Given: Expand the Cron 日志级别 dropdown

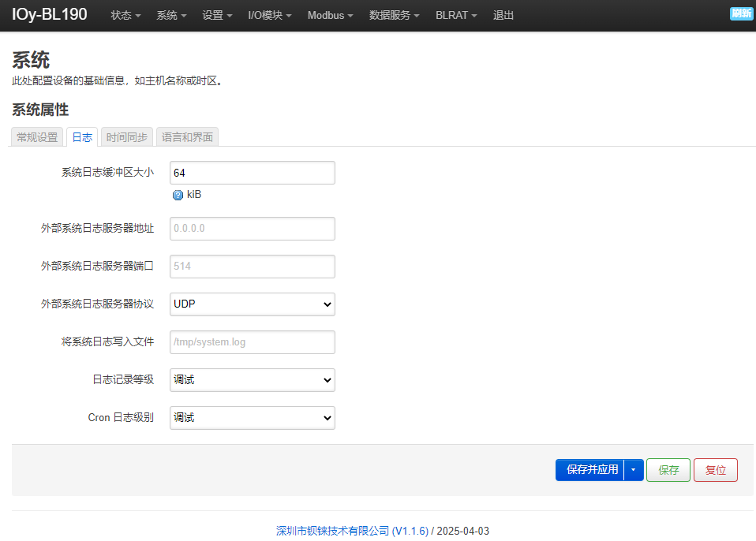Looking at the screenshot, I should pos(253,418).
